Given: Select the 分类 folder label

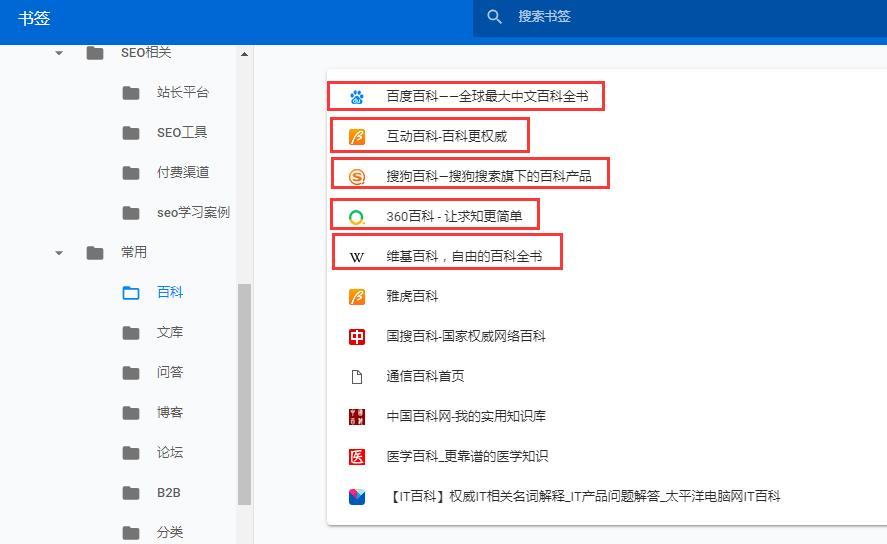Looking at the screenshot, I should [x=170, y=532].
